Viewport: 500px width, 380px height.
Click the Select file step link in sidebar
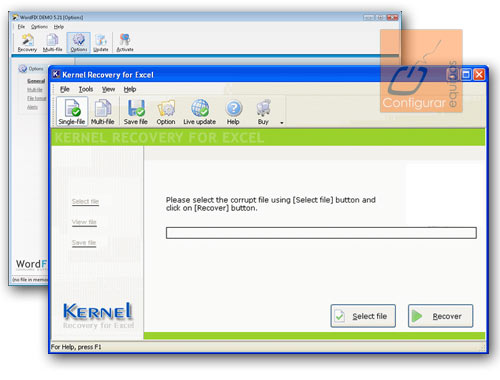[85, 201]
